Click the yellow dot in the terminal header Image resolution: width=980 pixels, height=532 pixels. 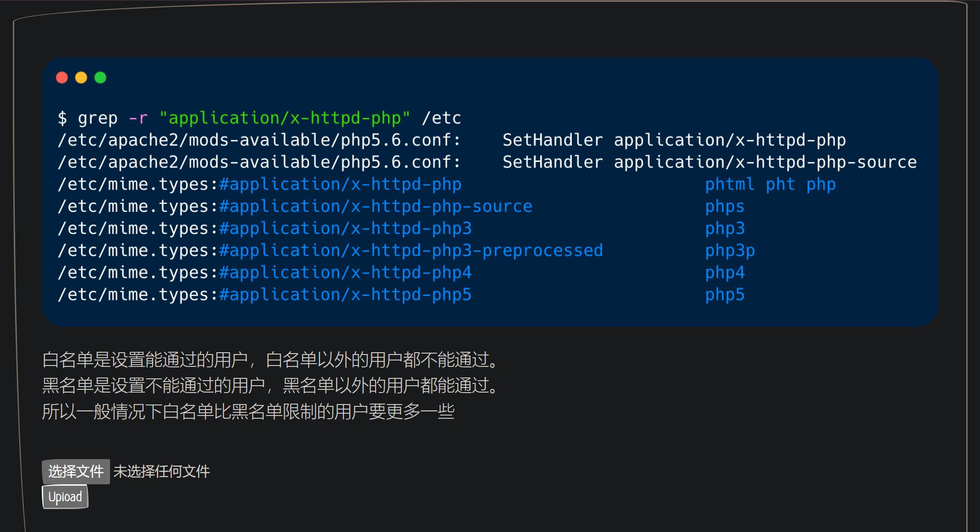tap(81, 78)
